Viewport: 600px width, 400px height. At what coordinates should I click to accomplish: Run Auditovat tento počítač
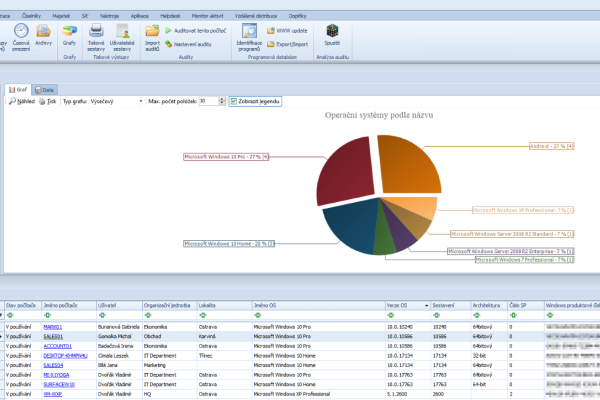[196, 31]
